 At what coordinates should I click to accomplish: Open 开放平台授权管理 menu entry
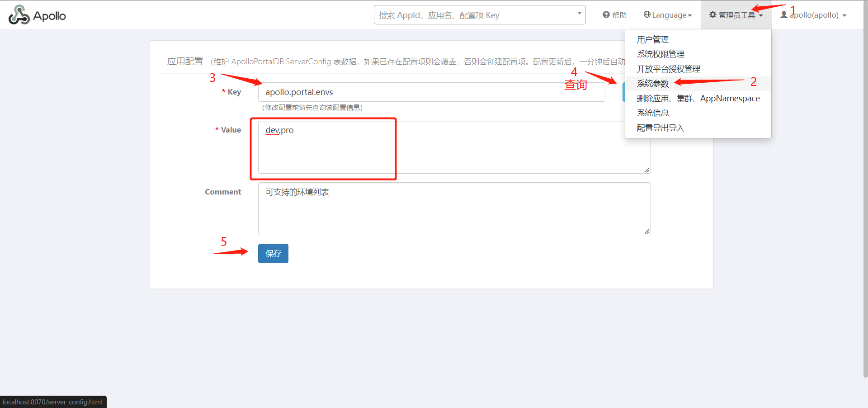click(668, 69)
